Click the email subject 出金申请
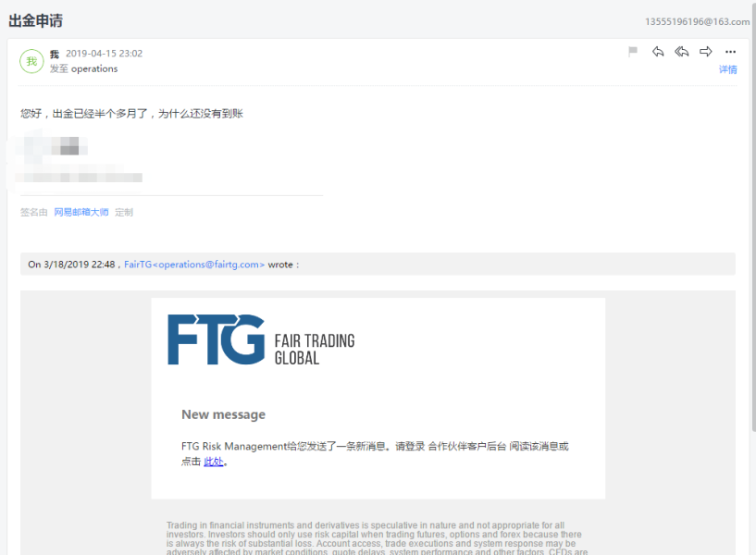756x555 pixels. [36, 20]
